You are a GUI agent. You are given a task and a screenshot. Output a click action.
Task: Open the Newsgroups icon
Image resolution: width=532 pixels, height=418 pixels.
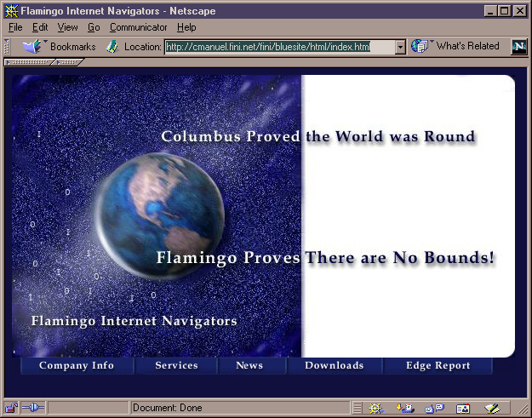(x=435, y=408)
